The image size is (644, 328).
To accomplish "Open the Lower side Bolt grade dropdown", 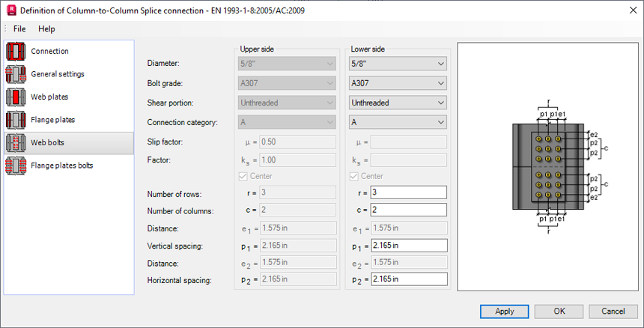I will (398, 83).
